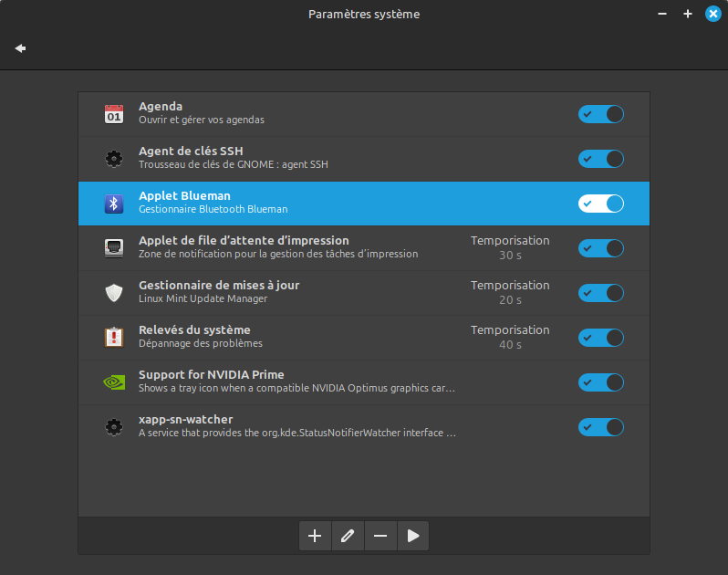Go back using the back arrow
728x575 pixels.
click(x=20, y=48)
